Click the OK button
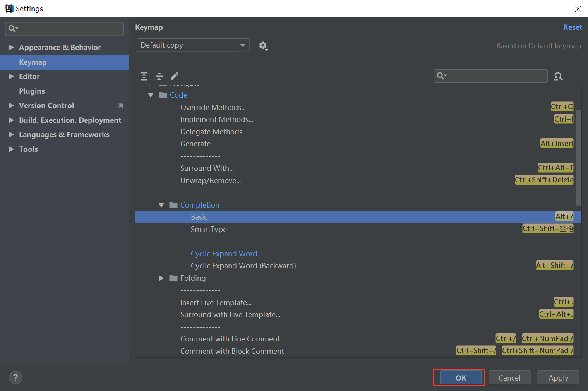Screen dimensions: 588x391 pyautogui.click(x=461, y=377)
